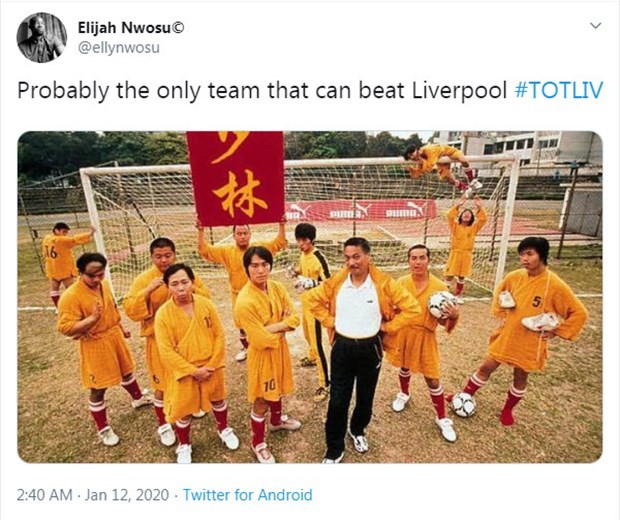Click the round profile avatar photo
Viewport: 620px width, 520px height.
click(x=42, y=38)
